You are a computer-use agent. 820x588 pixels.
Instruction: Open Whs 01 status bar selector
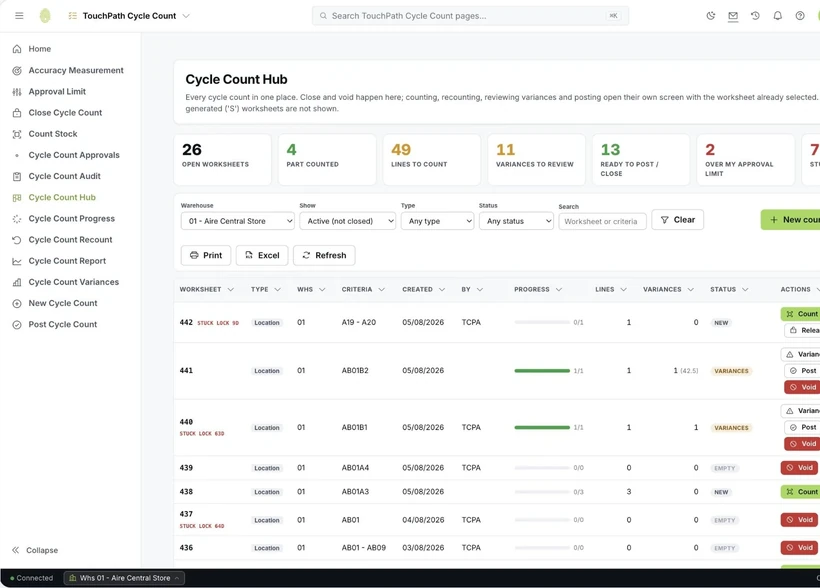[x=124, y=578]
